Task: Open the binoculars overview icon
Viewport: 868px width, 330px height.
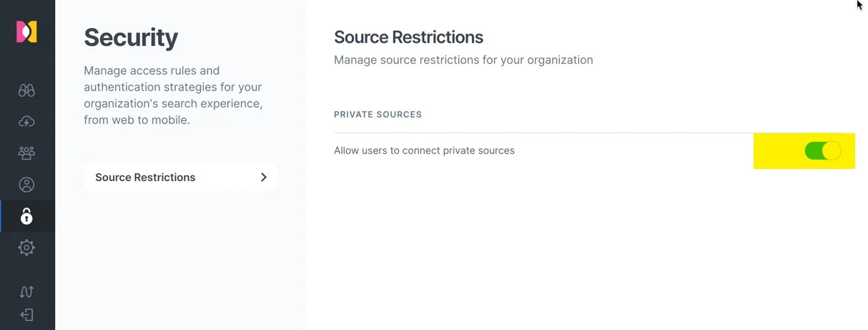Action: pyautogui.click(x=26, y=90)
